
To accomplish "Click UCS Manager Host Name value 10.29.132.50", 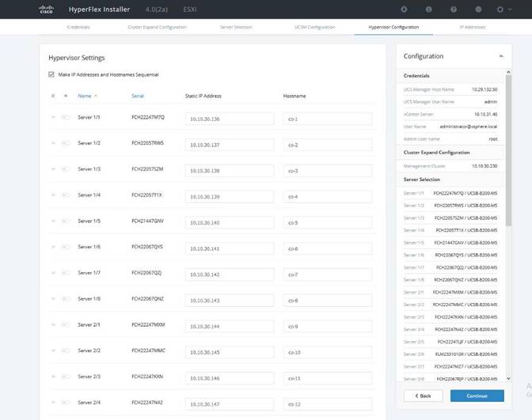I will (x=484, y=89).
